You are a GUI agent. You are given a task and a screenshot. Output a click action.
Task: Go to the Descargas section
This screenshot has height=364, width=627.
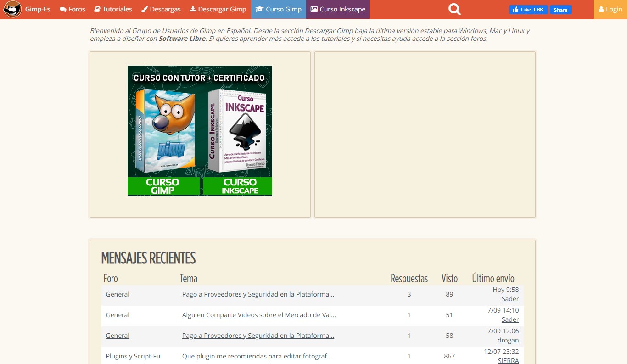(161, 9)
